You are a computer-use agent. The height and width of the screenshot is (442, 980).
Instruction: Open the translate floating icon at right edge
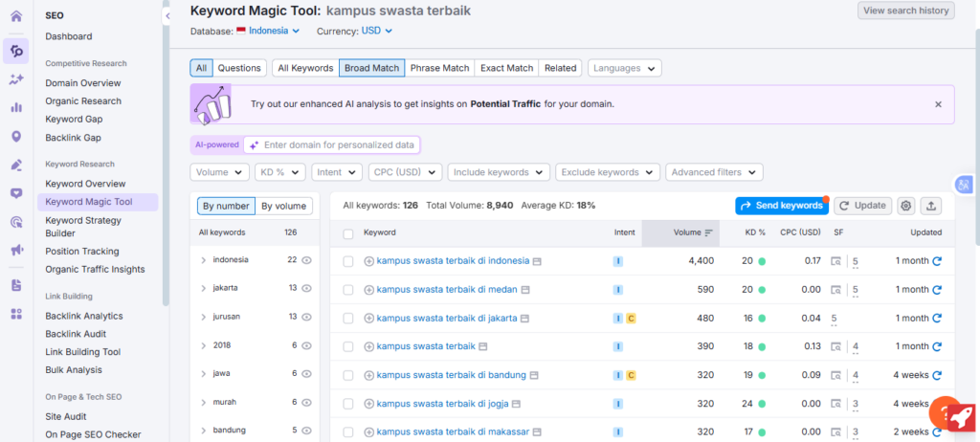(963, 185)
